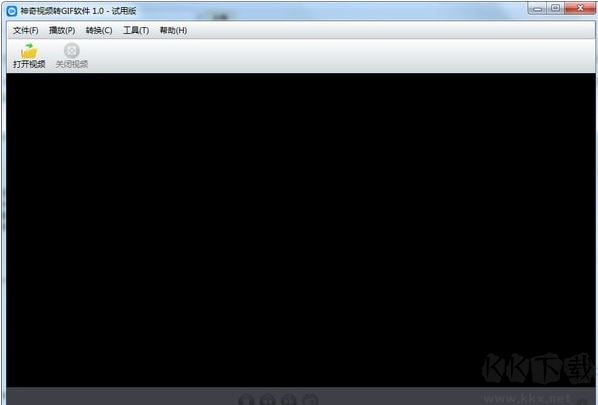Open the 播放(P) menu
Viewport: 598px width, 405px height.
click(62, 31)
